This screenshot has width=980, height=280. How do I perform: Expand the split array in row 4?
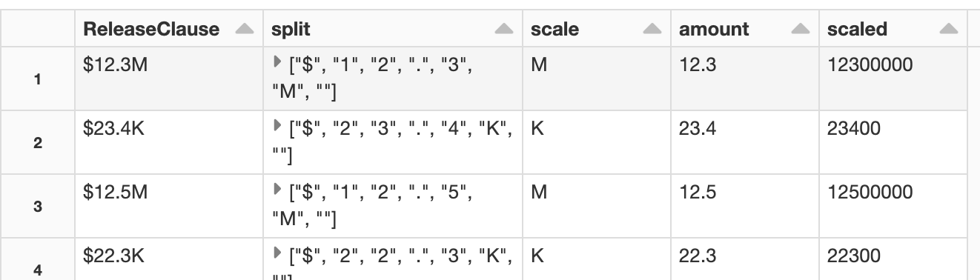point(277,256)
